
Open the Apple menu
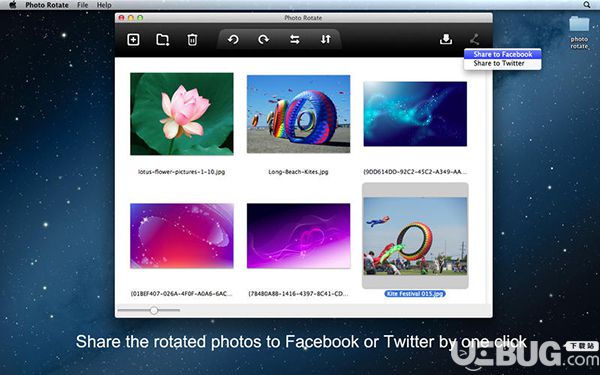pos(13,5)
